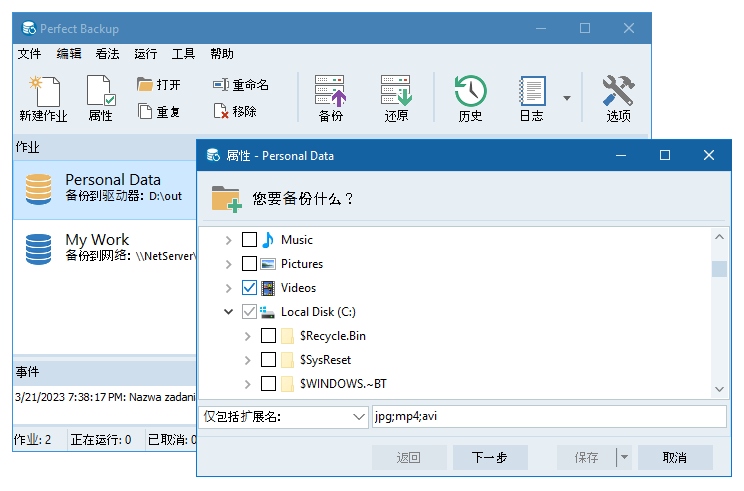Open the Save (保存) split-button arrow

[x=624, y=457]
